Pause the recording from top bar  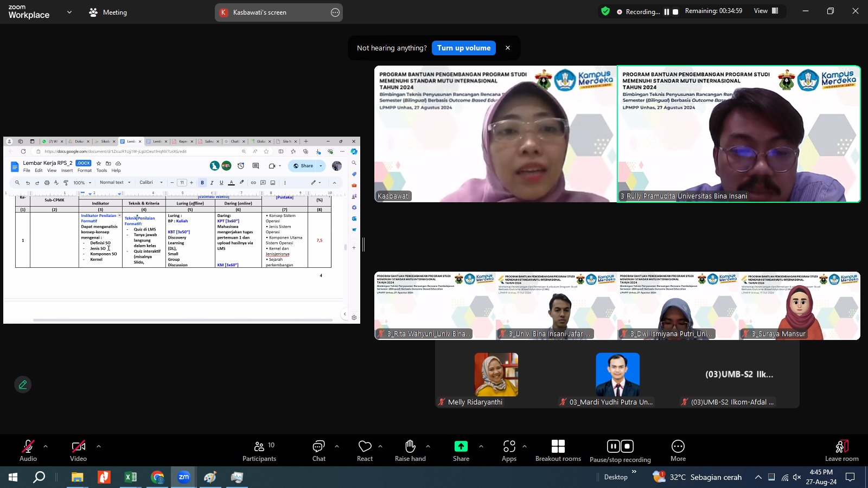point(667,11)
